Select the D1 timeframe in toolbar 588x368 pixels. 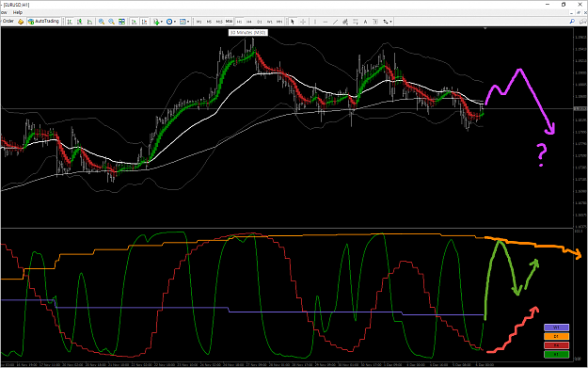(x=259, y=22)
